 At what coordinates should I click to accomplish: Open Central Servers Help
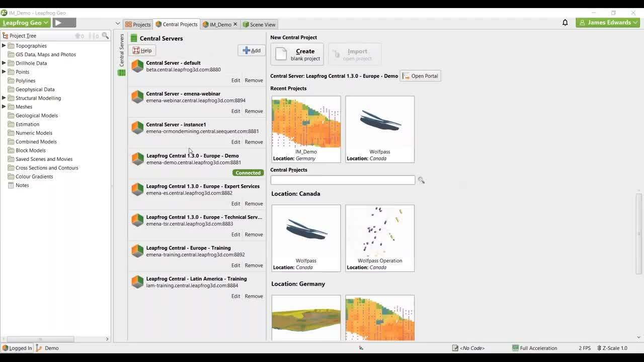point(142,50)
